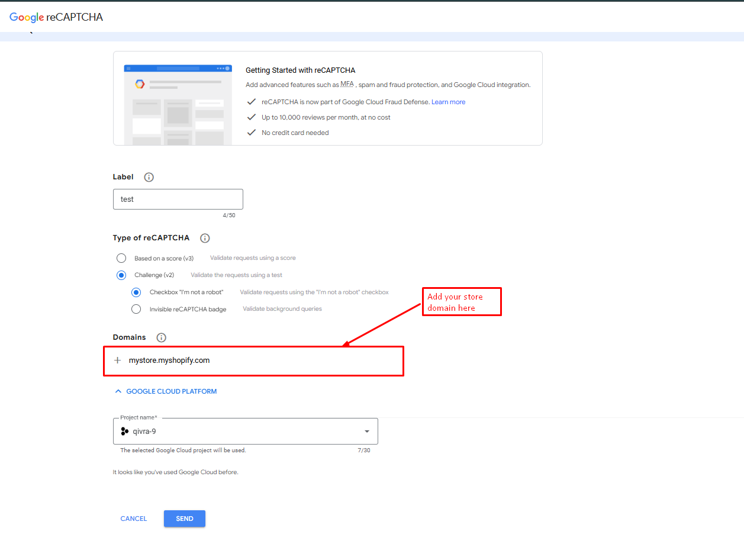This screenshot has height=560, width=744.
Task: Choose Invisible reCAPTCHA badge option
Action: 136,309
